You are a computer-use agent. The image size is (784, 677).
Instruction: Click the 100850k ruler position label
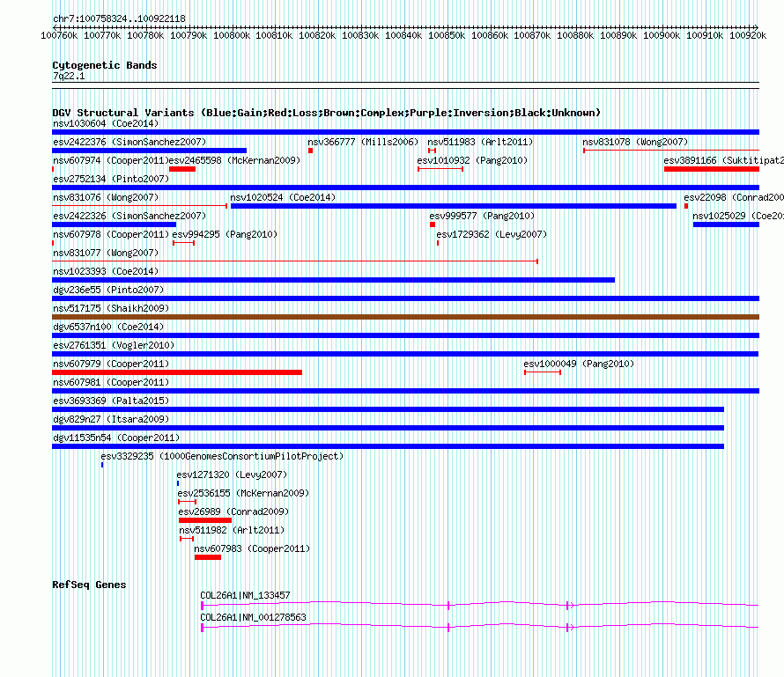[x=447, y=35]
